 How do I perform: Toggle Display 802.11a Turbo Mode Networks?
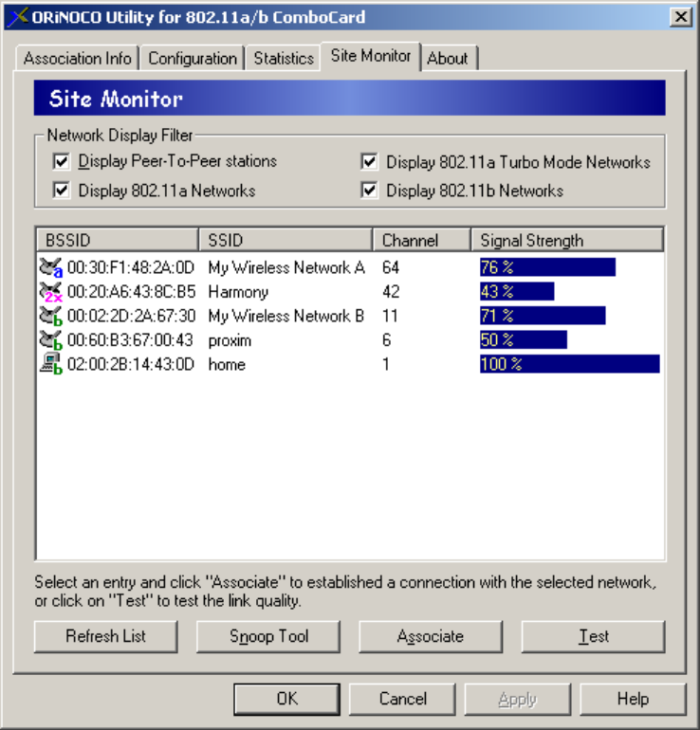[x=369, y=161]
